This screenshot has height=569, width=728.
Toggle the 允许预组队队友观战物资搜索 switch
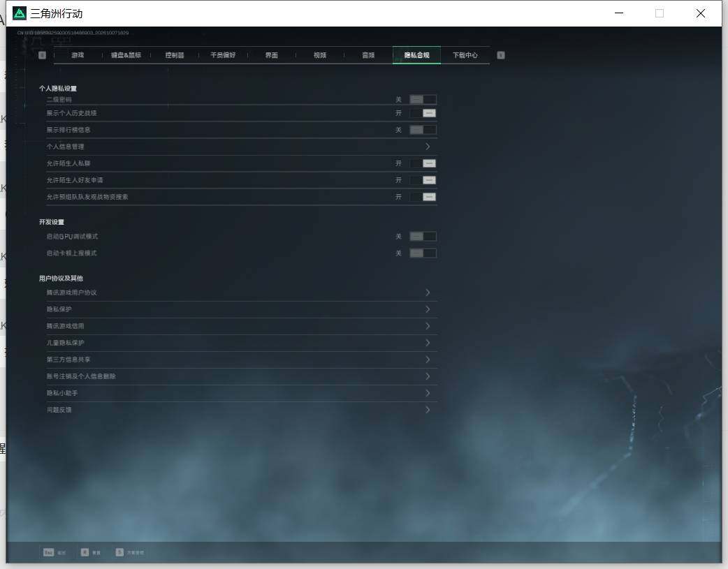click(423, 197)
